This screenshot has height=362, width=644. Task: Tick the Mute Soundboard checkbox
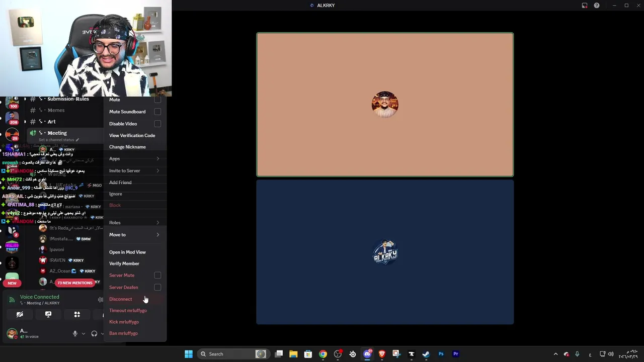click(x=157, y=112)
